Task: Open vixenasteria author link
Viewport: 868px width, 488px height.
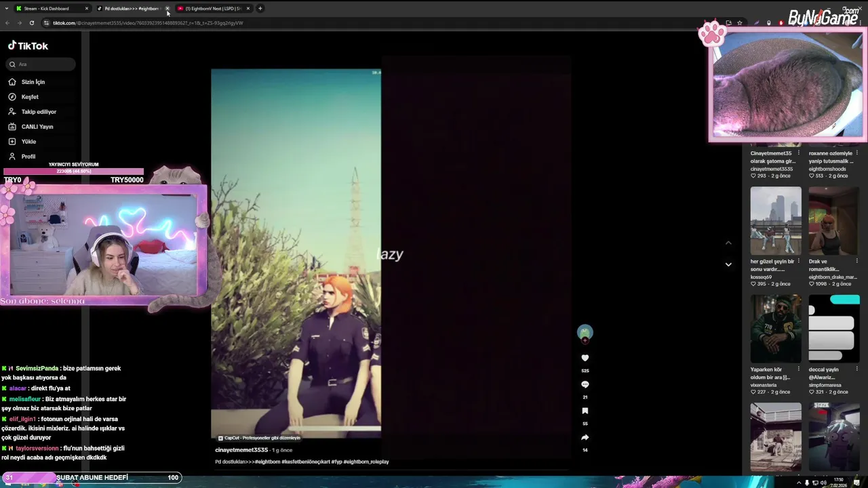Action: pyautogui.click(x=764, y=385)
